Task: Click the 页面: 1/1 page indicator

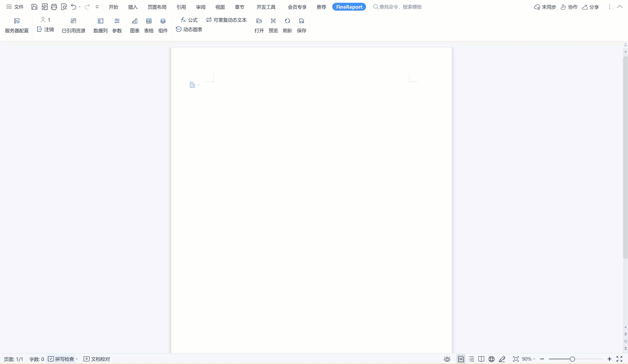Action: (14, 359)
